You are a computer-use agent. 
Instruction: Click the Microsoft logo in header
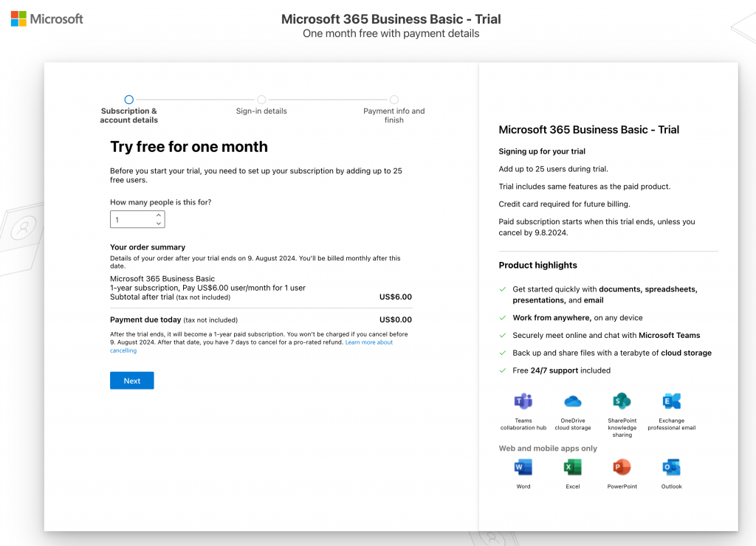(x=47, y=19)
